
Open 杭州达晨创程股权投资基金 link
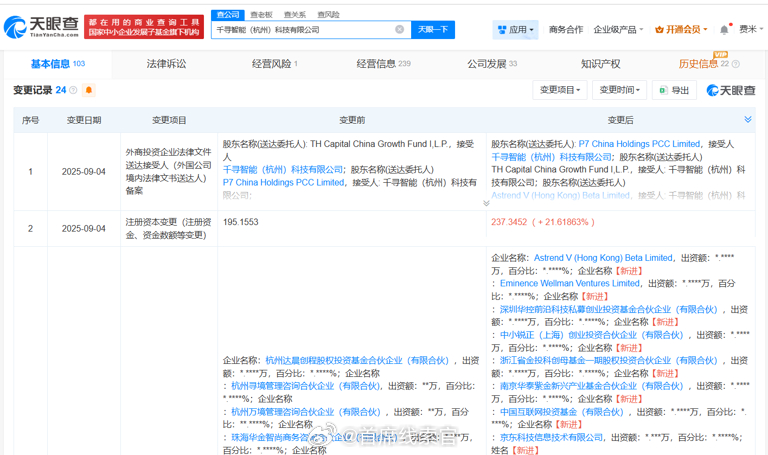point(357,360)
